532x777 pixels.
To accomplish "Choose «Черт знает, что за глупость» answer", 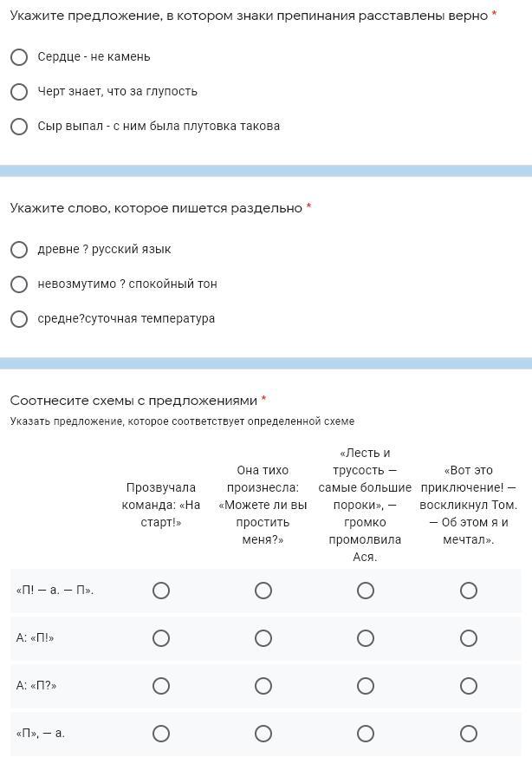I will 19,92.
